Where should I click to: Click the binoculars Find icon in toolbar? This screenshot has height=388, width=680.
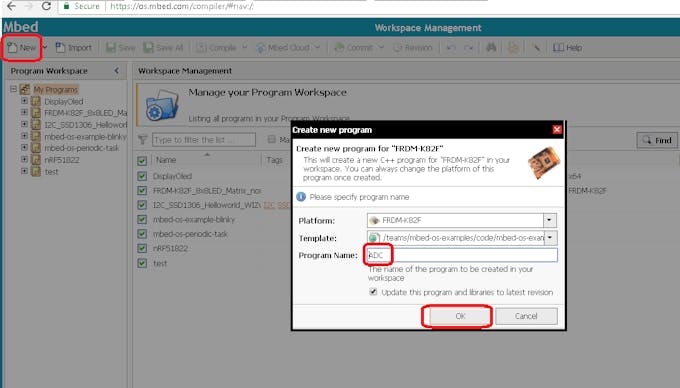[491, 48]
